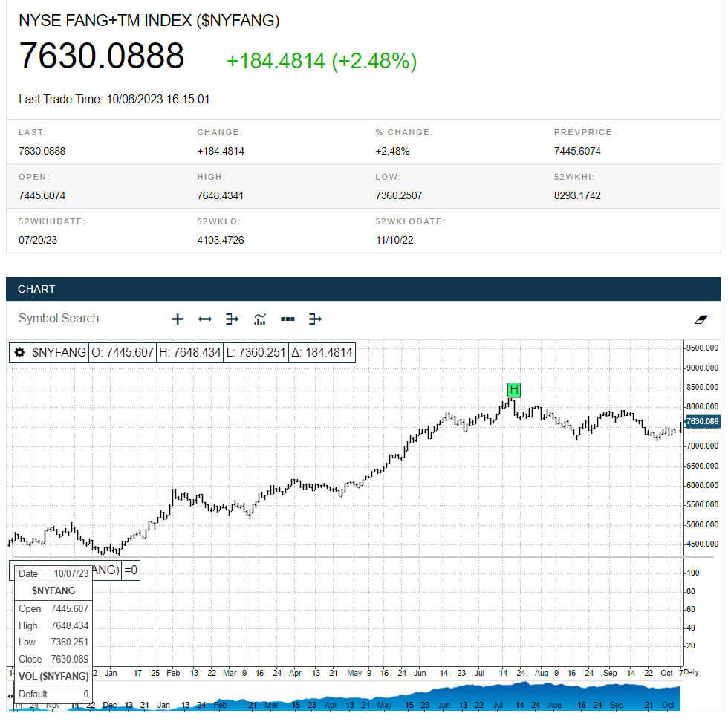Click the VOL ($NYFANG) tooltip header
This screenshot has width=728, height=722.
click(x=53, y=676)
